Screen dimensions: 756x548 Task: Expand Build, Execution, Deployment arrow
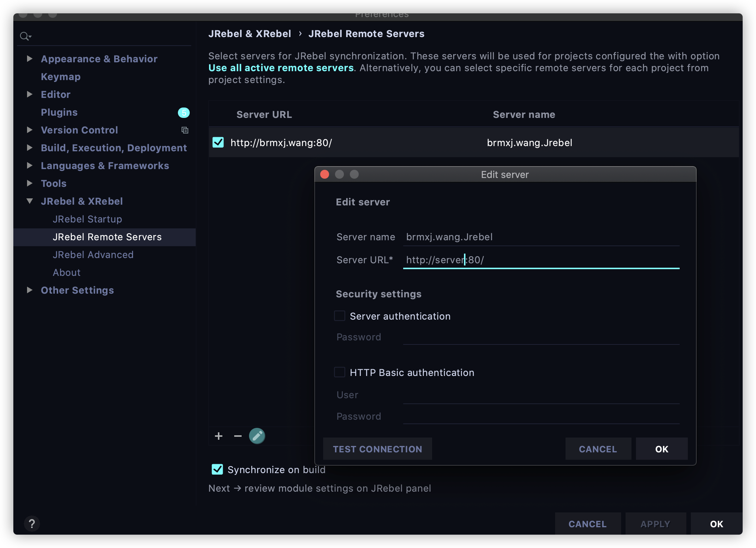pyautogui.click(x=30, y=148)
